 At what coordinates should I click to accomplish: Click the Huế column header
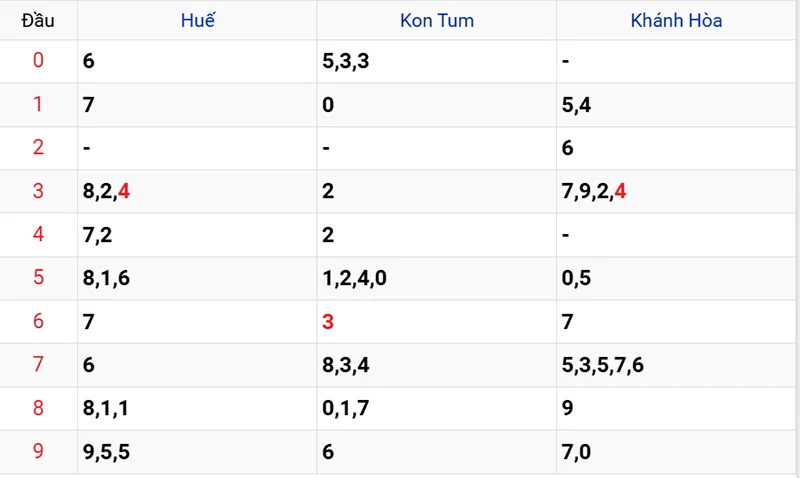[198, 20]
